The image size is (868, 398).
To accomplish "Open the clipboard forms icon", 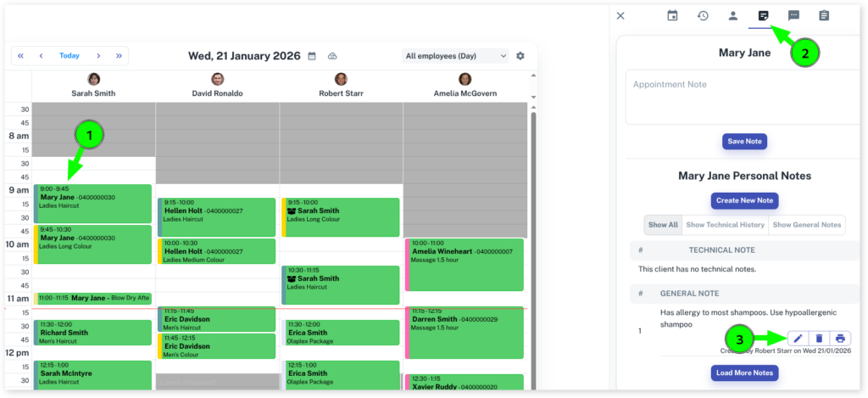I will coord(824,15).
